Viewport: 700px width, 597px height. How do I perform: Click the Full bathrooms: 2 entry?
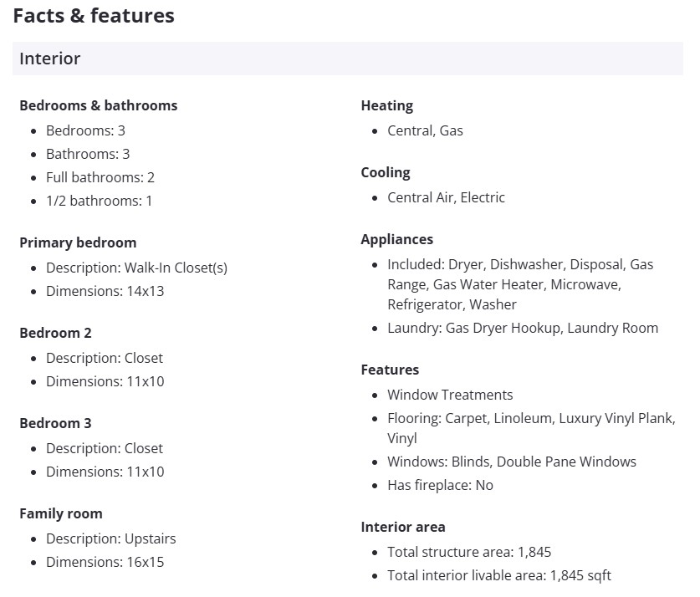click(x=100, y=177)
